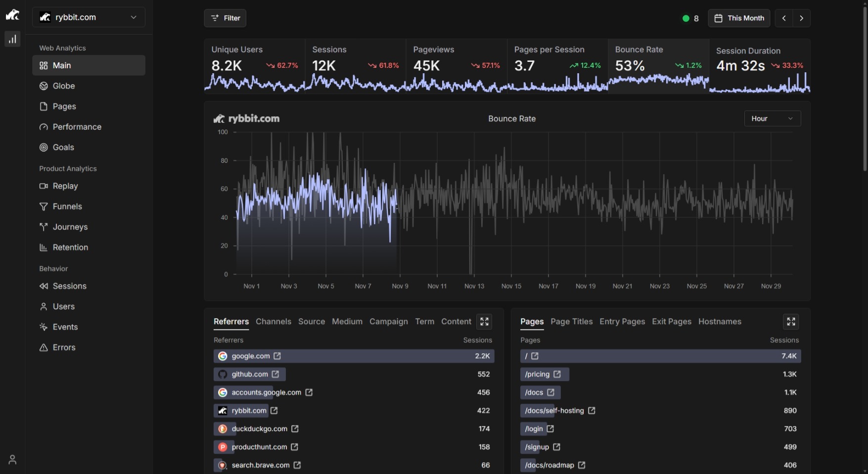This screenshot has width=868, height=474.
Task: Go to the Session Replay page
Action: pyautogui.click(x=65, y=186)
